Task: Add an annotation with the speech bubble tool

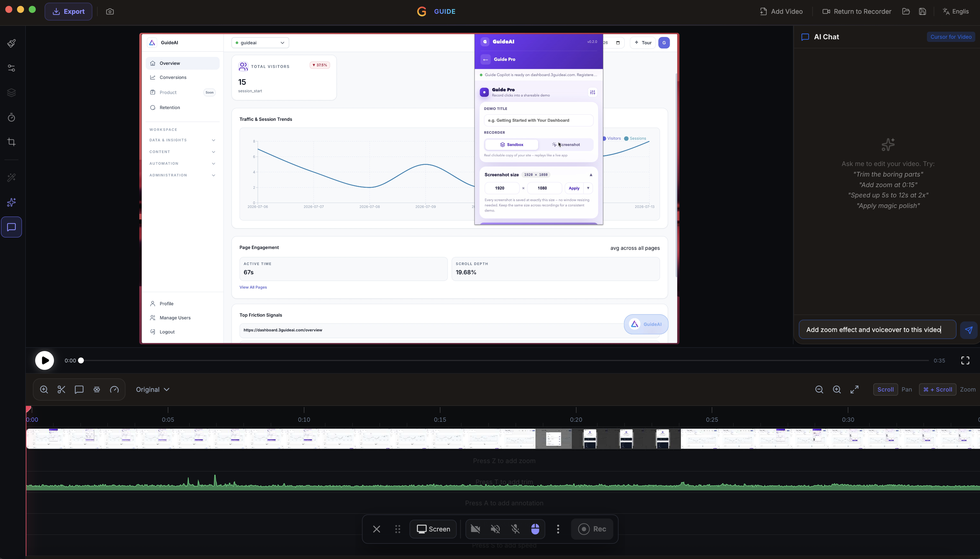Action: pos(79,389)
